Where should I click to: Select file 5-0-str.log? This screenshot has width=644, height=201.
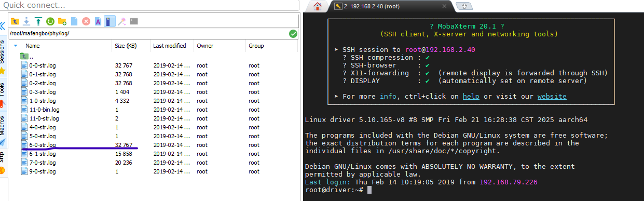tap(43, 136)
